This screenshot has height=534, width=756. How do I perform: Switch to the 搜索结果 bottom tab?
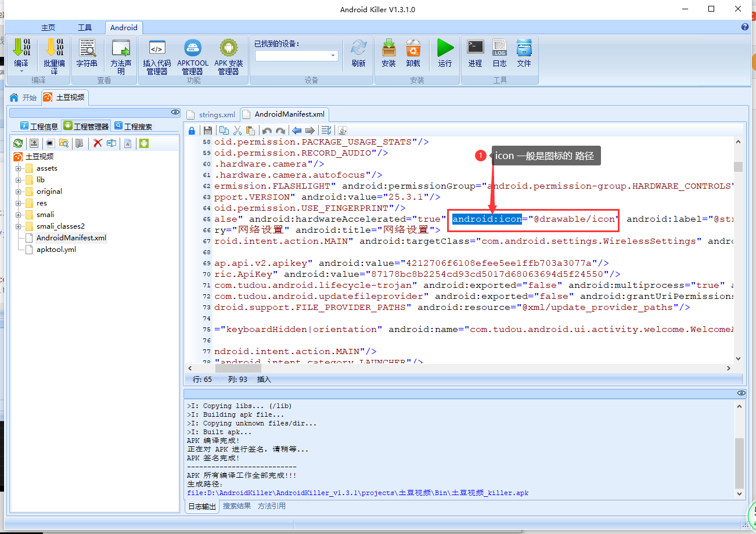237,506
